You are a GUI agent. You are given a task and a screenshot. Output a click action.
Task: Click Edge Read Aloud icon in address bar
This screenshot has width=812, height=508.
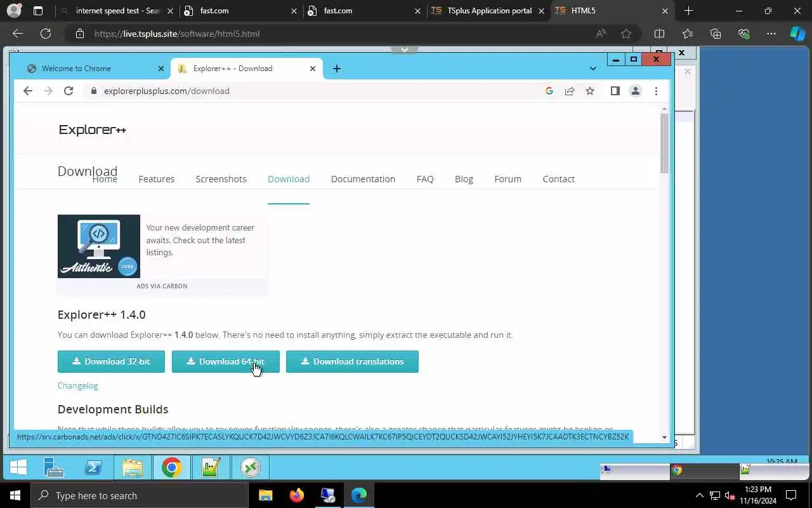[600, 34]
